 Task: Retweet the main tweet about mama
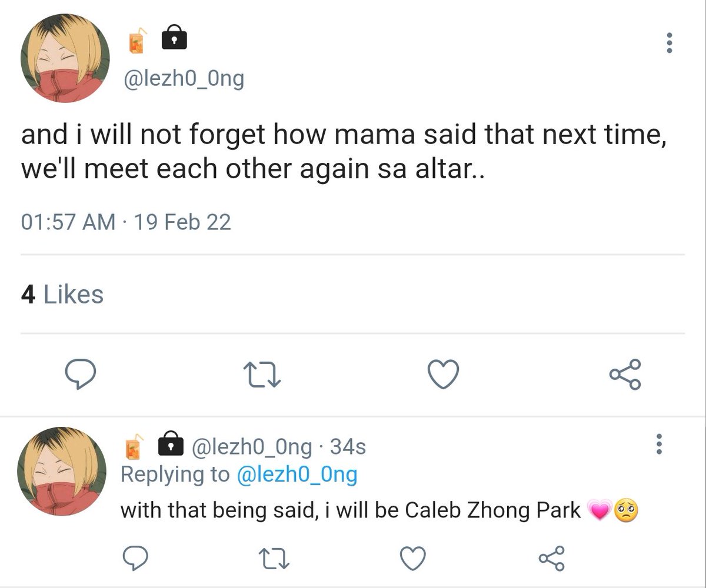coord(262,375)
